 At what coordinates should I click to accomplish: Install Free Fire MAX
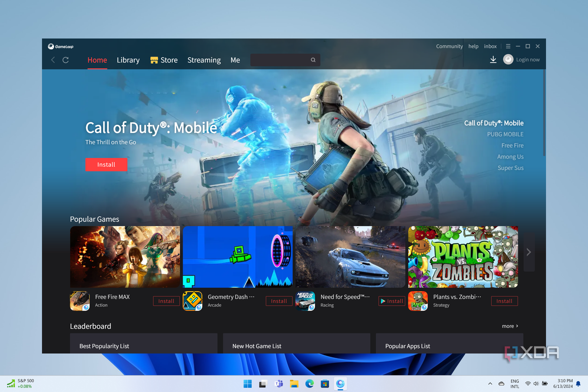(166, 301)
